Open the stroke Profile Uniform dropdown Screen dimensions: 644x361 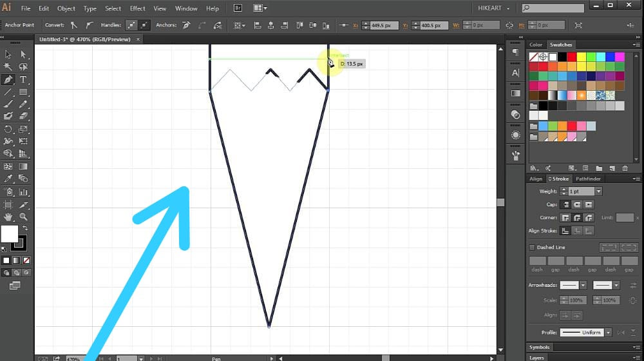pos(609,332)
